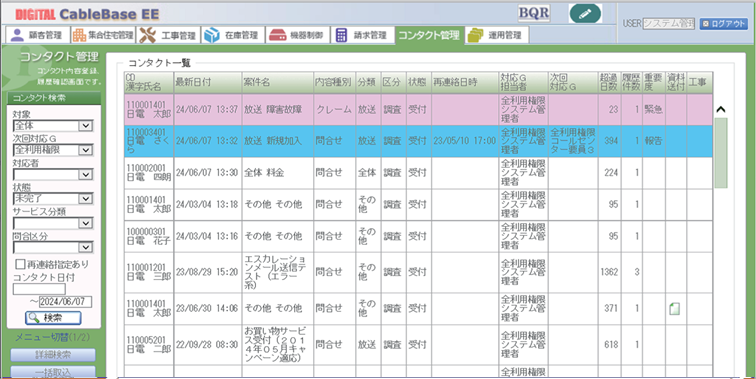This screenshot has width=756, height=379.
Task: Click the folders icon on 運用管理
Action: click(x=476, y=35)
